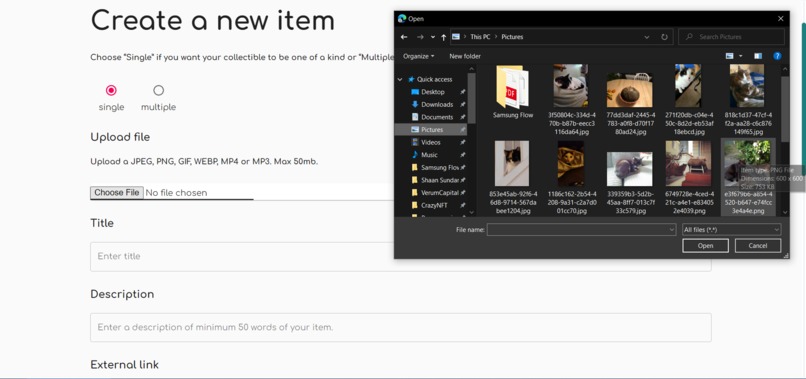
Task: Click the computer icon in address bar
Action: click(x=455, y=37)
